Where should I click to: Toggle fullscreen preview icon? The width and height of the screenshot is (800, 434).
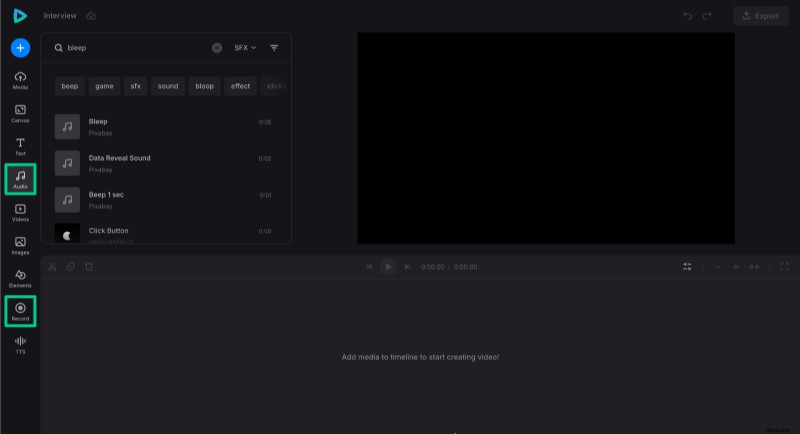click(784, 267)
